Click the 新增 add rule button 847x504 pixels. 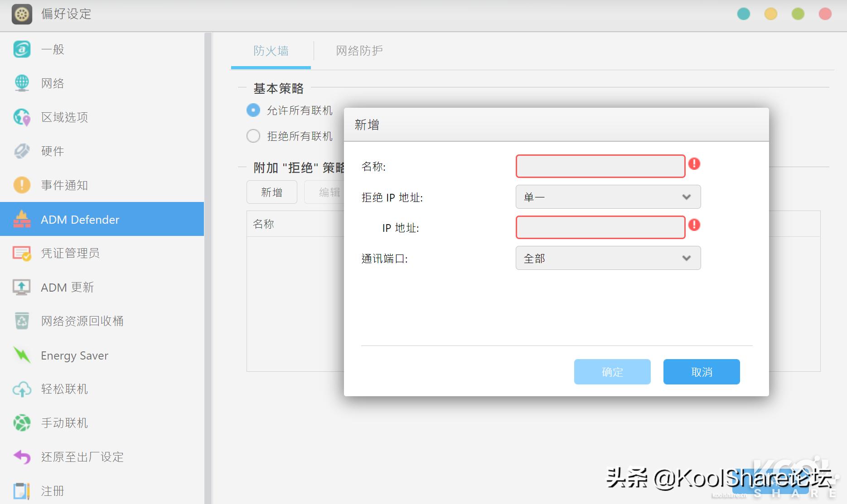(271, 192)
